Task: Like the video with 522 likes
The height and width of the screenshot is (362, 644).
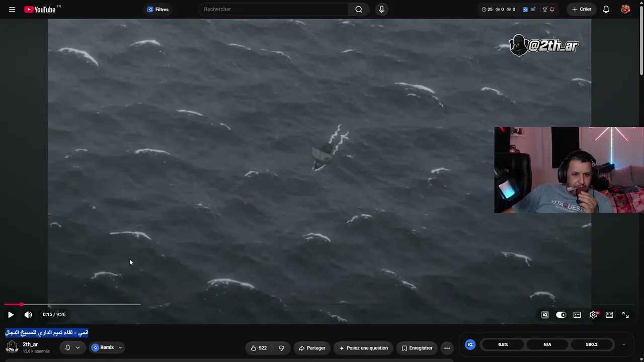Action: coord(259,348)
